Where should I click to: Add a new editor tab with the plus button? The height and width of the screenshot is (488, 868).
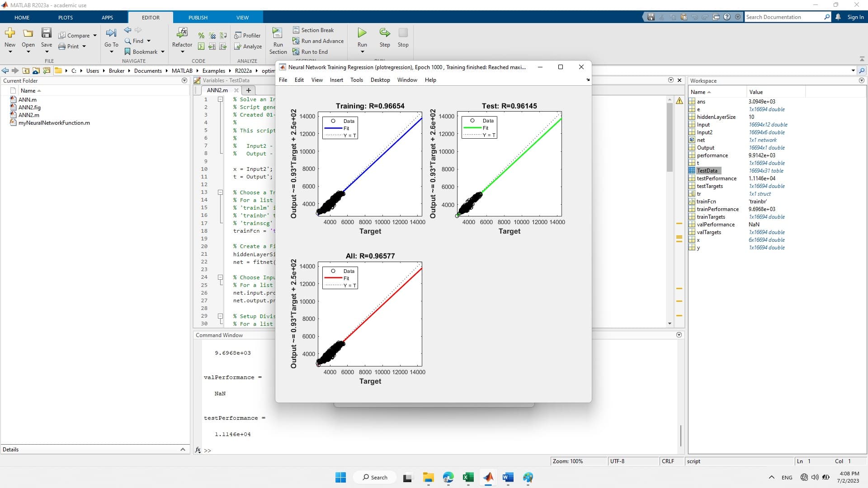(x=248, y=90)
